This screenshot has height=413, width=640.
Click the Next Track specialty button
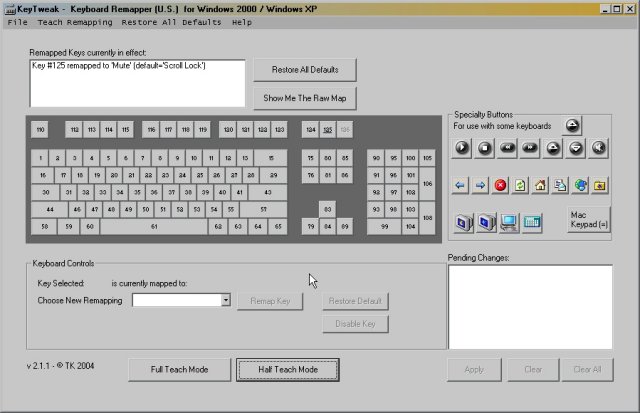530,148
